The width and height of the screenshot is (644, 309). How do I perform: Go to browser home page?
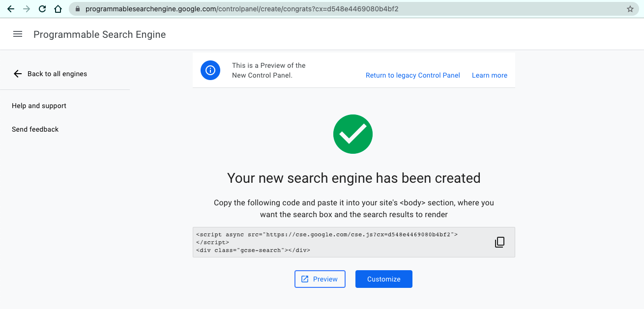58,8
